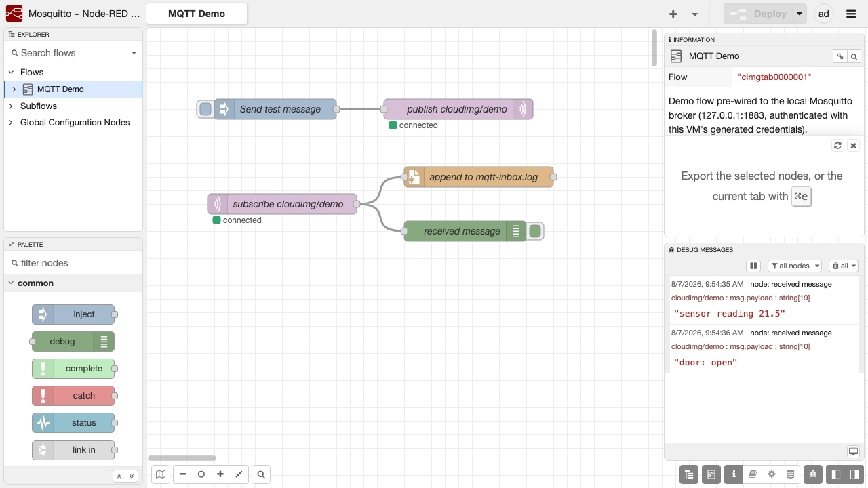Select the append to mqtt-inbox.log node
Image resolution: width=868 pixels, height=488 pixels.
479,177
